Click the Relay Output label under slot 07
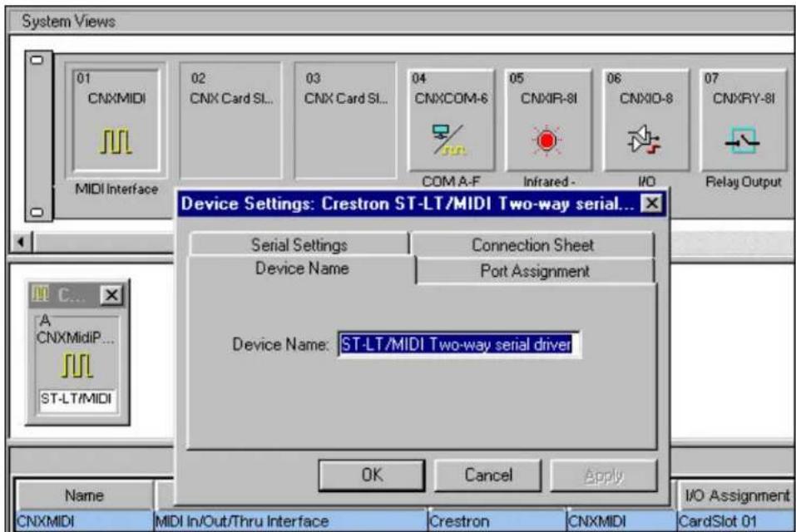The image size is (796, 532). [x=744, y=181]
